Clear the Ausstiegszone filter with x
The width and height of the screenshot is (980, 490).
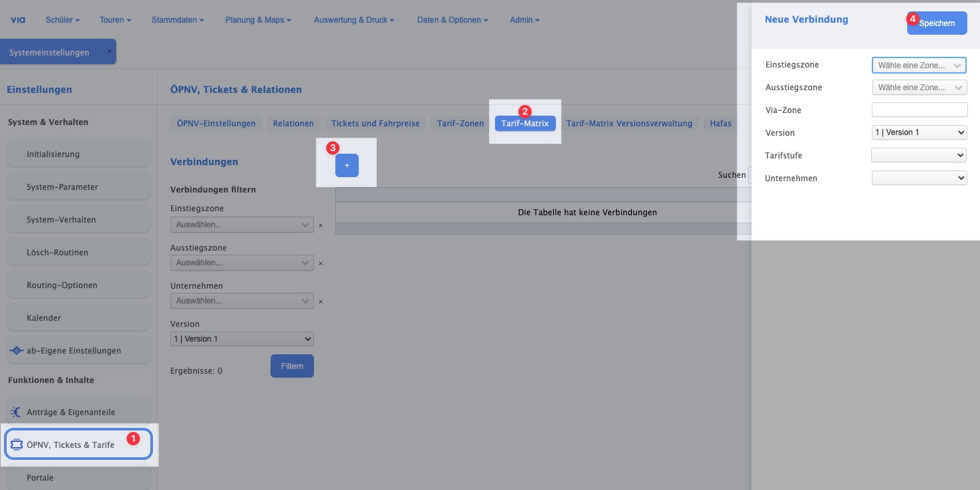point(321,263)
